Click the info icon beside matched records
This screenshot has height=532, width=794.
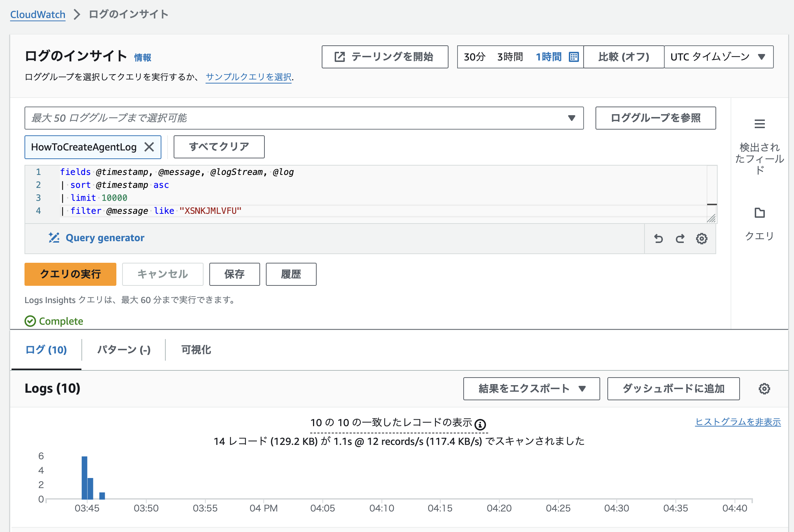pyautogui.click(x=480, y=425)
